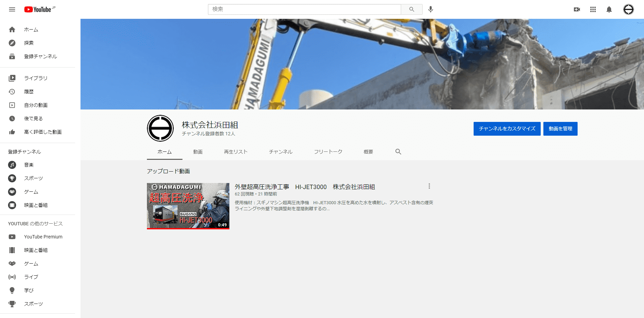Switch to the 動画 tab
Viewport: 644px width, 318px height.
pos(198,152)
